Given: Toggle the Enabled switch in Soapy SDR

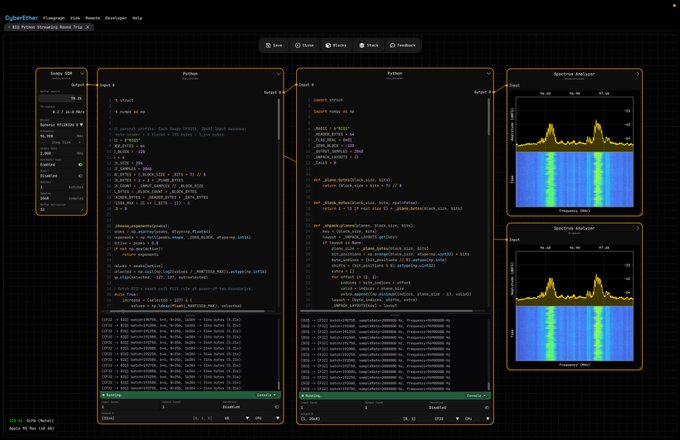Looking at the screenshot, I should click(80, 165).
